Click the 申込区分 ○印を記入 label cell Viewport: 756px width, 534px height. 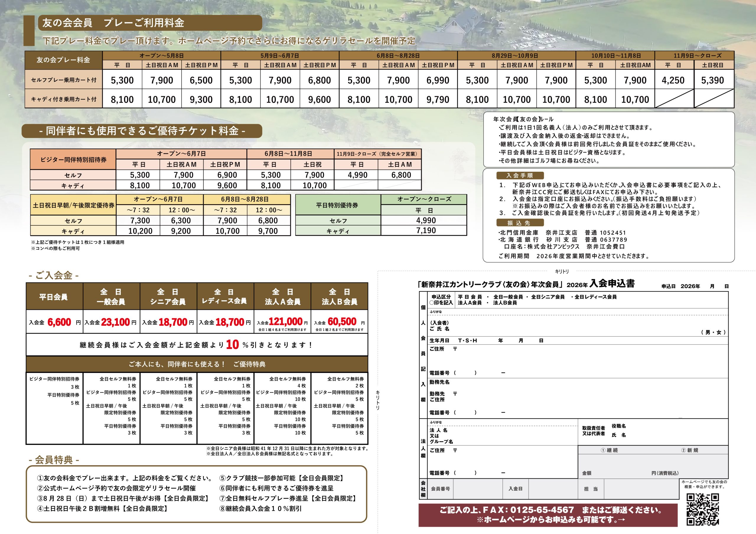pyautogui.click(x=441, y=300)
